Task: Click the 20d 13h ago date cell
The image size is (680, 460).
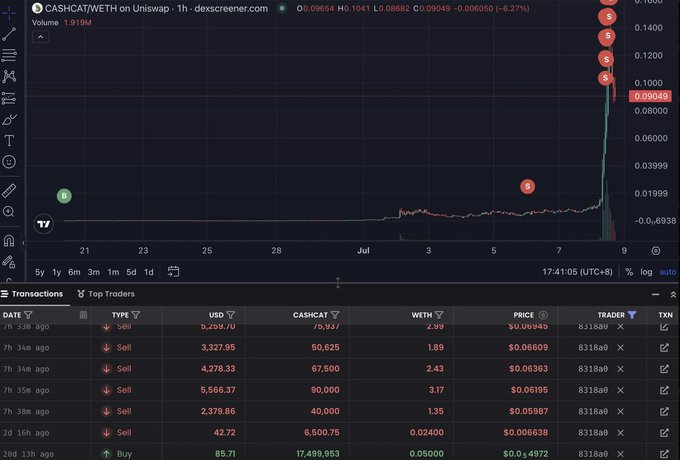Action: click(x=29, y=454)
